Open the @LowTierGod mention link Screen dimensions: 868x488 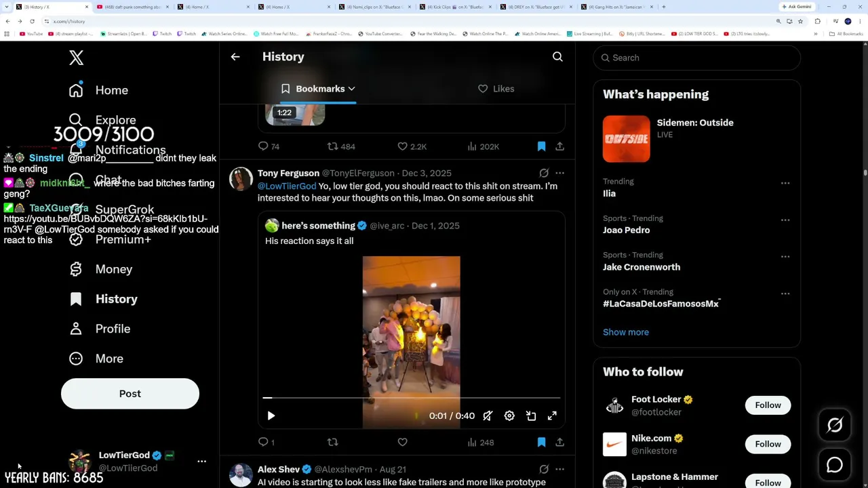[287, 186]
